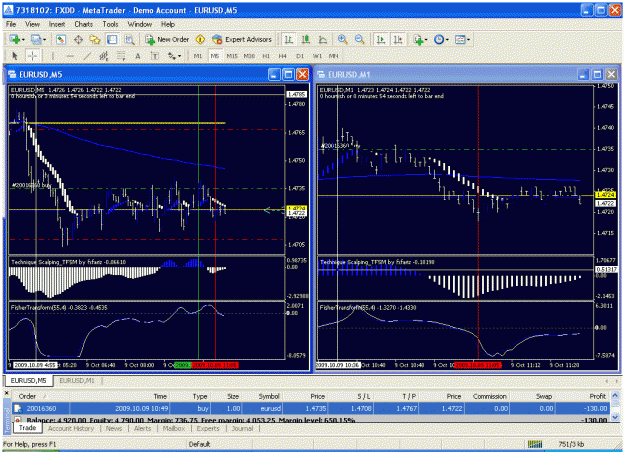Image resolution: width=625 pixels, height=452 pixels.
Task: Select the Trendline drawing tool
Action: (x=86, y=56)
